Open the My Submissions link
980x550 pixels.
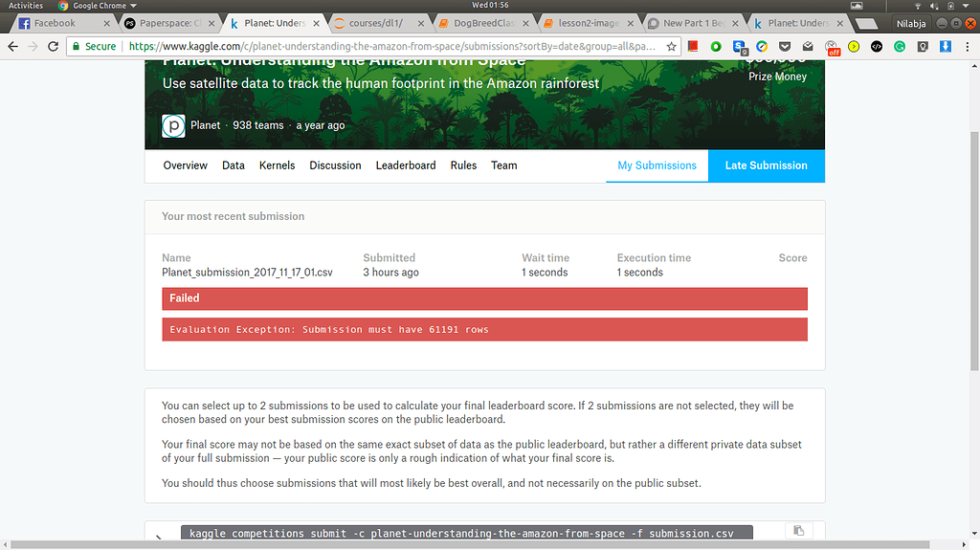657,165
